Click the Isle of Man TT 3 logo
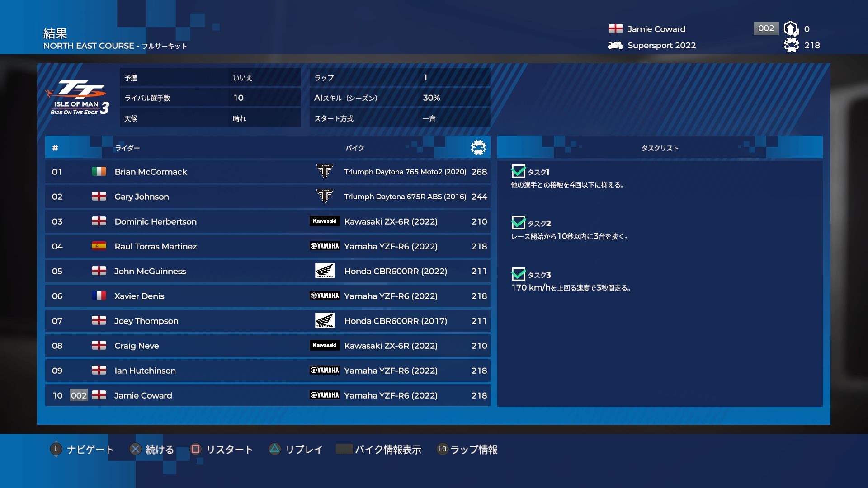 point(78,97)
